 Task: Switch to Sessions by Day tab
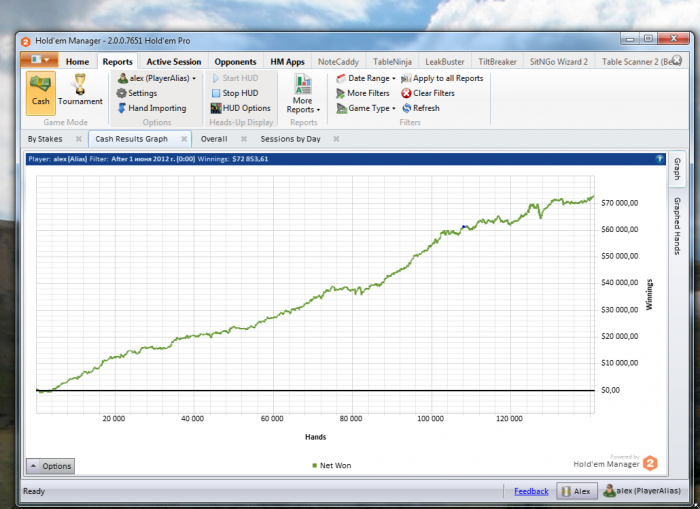291,139
